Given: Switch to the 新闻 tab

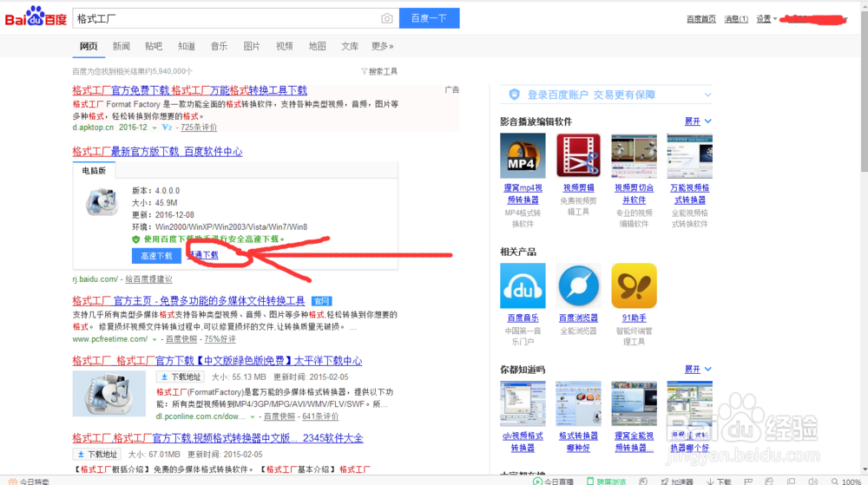Looking at the screenshot, I should pyautogui.click(x=122, y=46).
